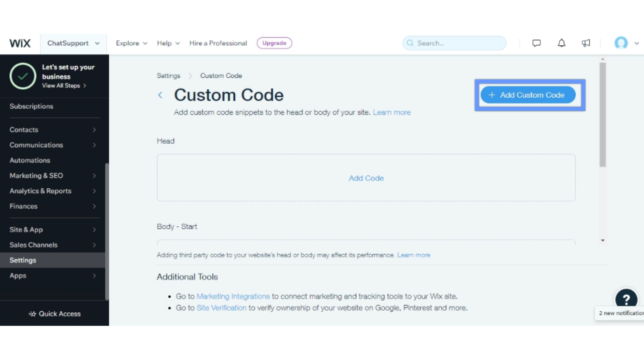
Task: Click the back arrow beside Custom Code
Action: coord(160,95)
